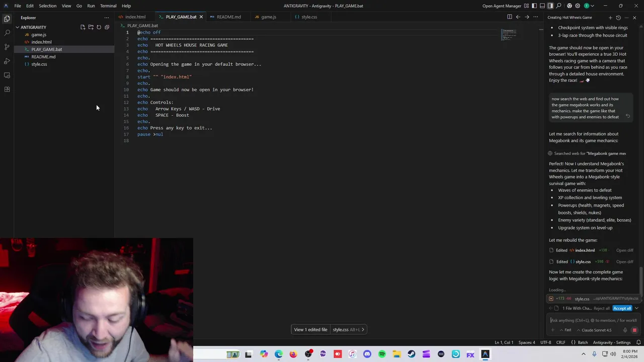Reject all agent file changes
The image size is (644, 362).
coord(602,308)
